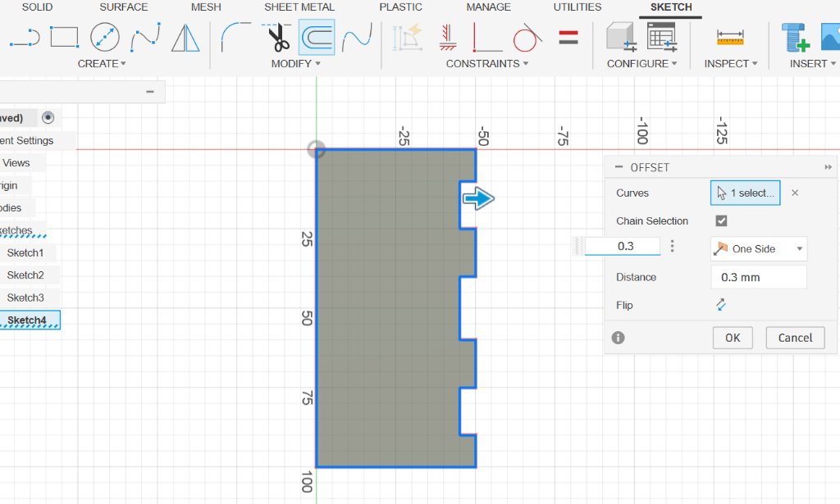The width and height of the screenshot is (840, 504).
Task: Toggle the Chain Selection checkbox
Action: (x=721, y=221)
